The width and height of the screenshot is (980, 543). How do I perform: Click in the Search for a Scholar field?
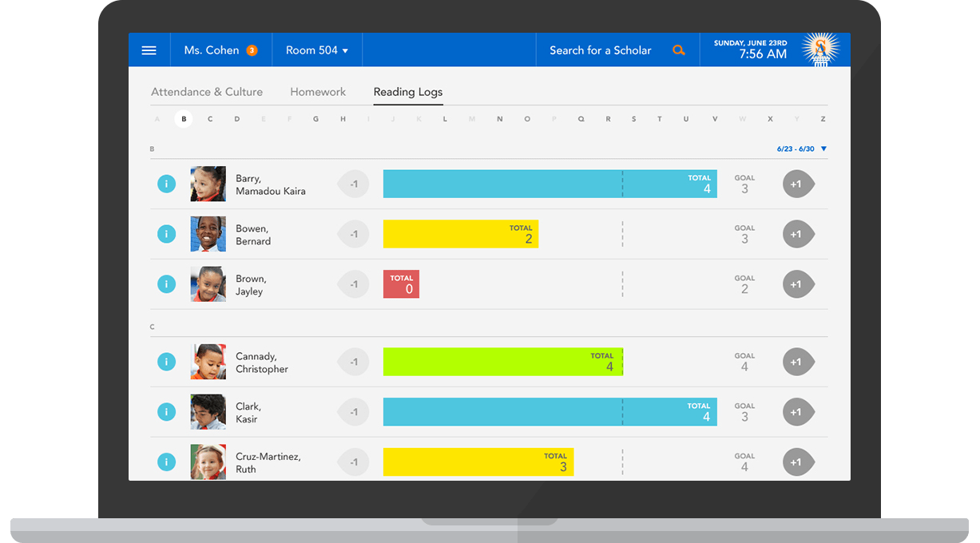click(600, 50)
